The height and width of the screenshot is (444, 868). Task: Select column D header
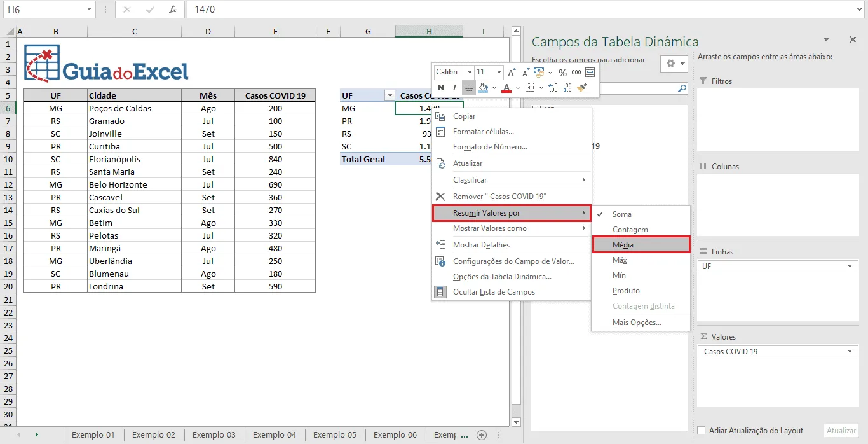pyautogui.click(x=208, y=31)
